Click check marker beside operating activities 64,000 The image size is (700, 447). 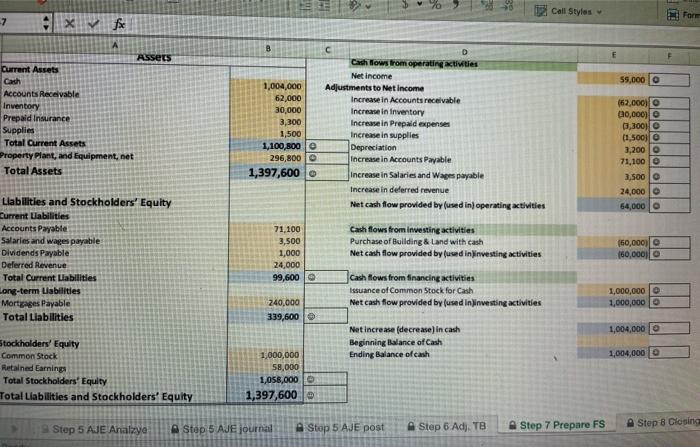coord(656,206)
